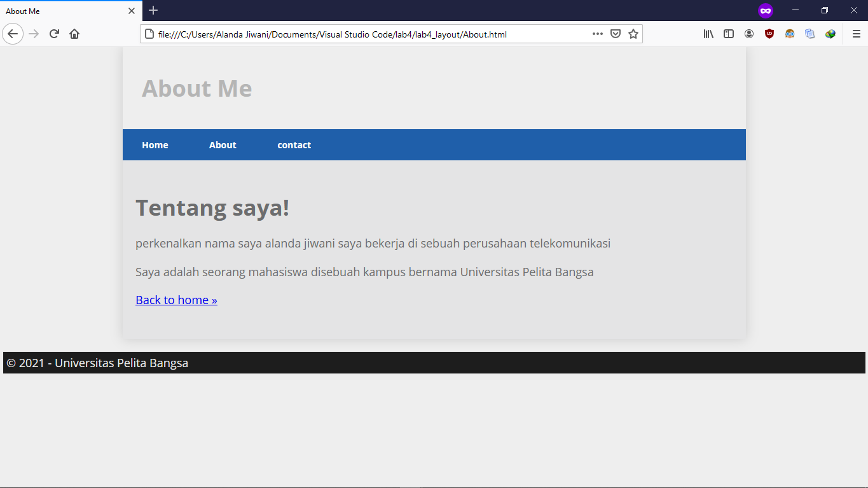Screen dimensions: 868x488
Task: Close the Firefox window
Action: pos(854,10)
